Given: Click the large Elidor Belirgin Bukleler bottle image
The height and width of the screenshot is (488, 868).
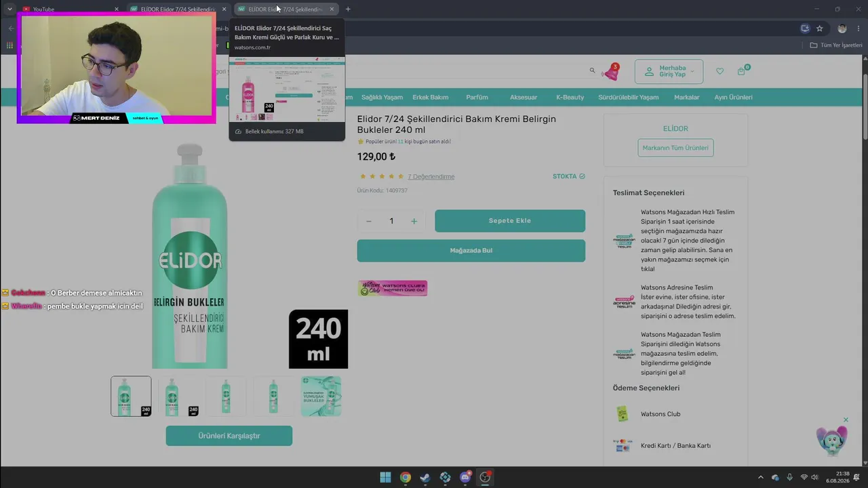Looking at the screenshot, I should pyautogui.click(x=190, y=256).
